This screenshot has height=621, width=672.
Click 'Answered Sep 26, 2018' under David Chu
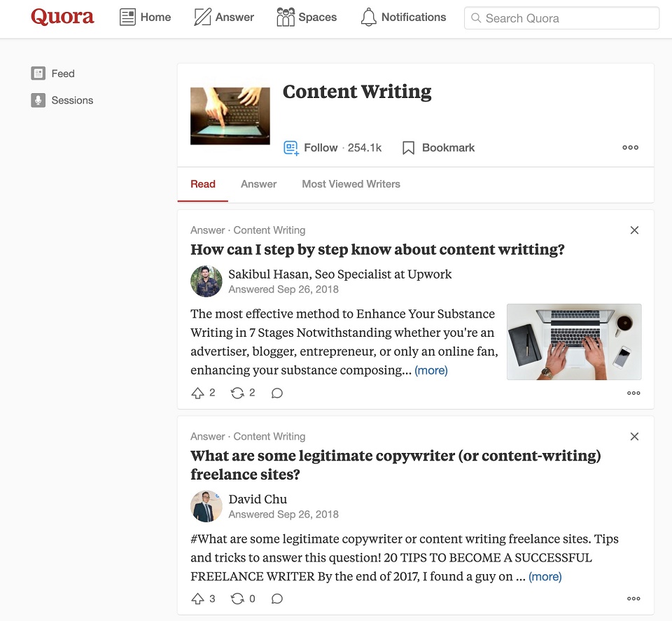point(283,515)
